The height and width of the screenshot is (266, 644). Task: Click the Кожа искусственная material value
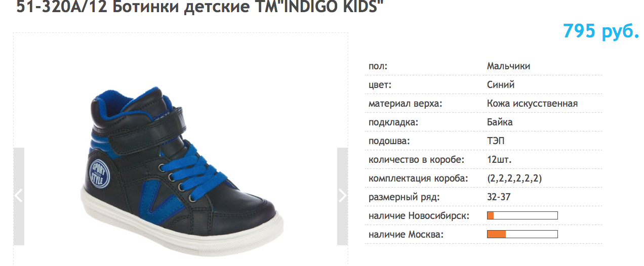point(532,104)
